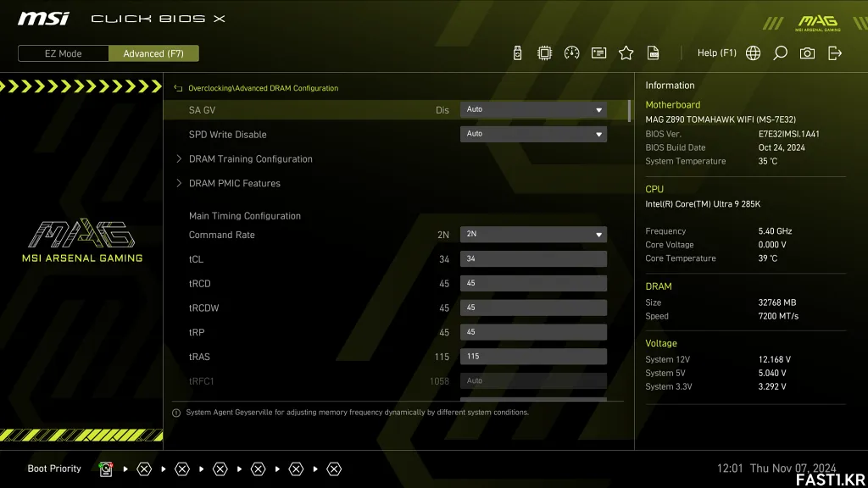Click System 5V value 5.040 V
This screenshot has width=868, height=488.
point(772,374)
